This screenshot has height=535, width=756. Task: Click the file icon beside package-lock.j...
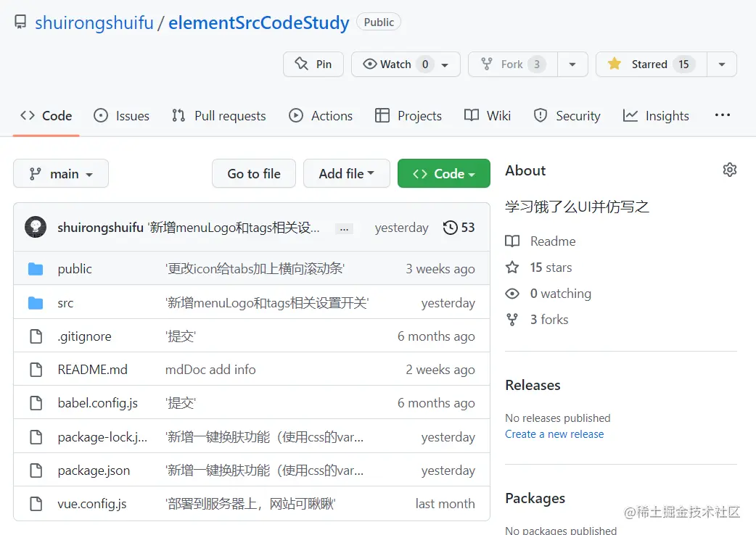(36, 436)
